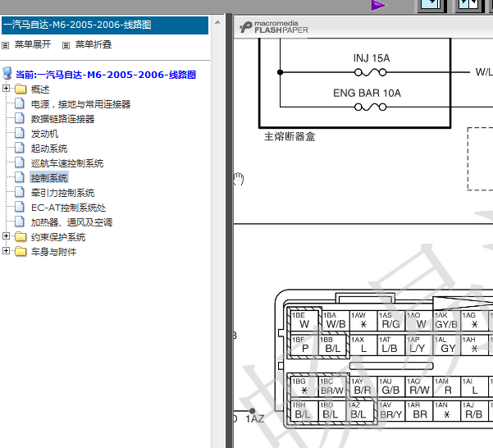Image resolution: width=493 pixels, height=448 pixels.
Task: Click the ENG BAR 10A fuse symbol
Action: (371, 107)
